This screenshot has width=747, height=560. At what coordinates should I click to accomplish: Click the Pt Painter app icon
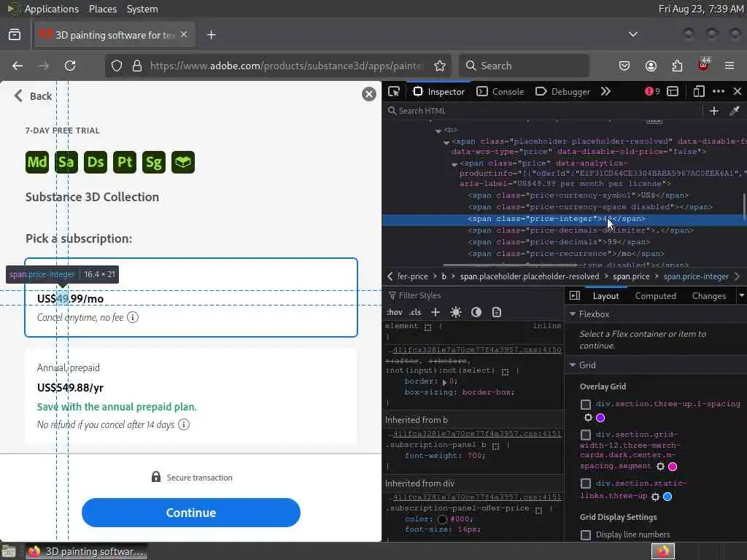click(x=125, y=163)
